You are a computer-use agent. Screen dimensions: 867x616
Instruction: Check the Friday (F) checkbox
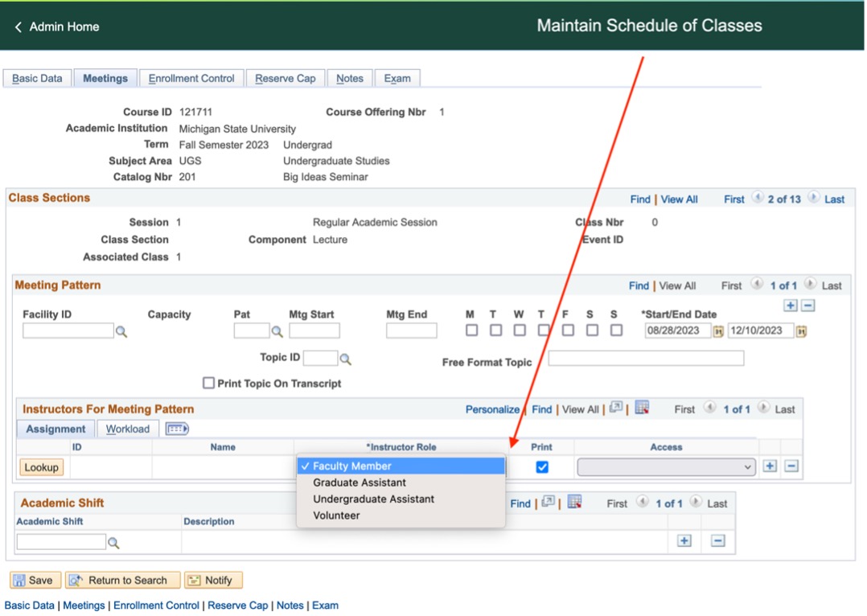coord(568,331)
